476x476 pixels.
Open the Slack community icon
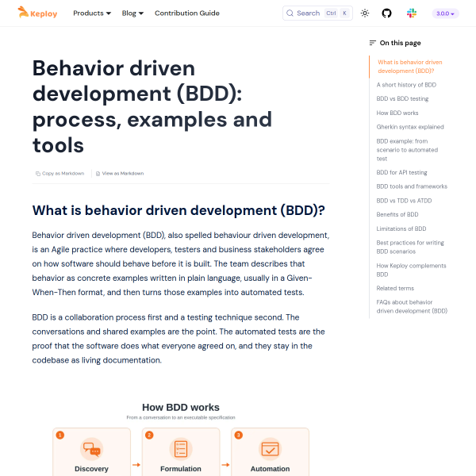pyautogui.click(x=412, y=13)
